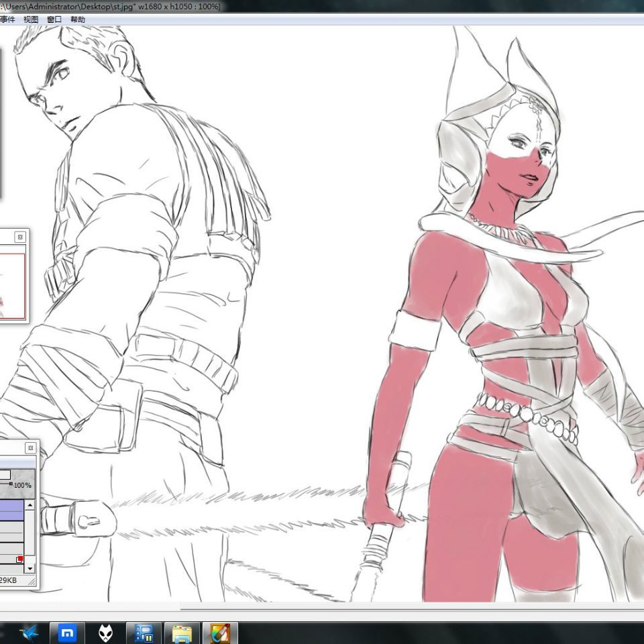Open Windows Explorer folder on taskbar
The image size is (644, 644).
182,633
